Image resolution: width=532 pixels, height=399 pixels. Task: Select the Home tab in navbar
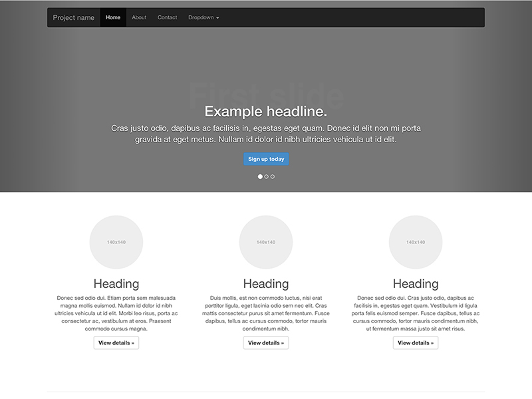coord(113,17)
